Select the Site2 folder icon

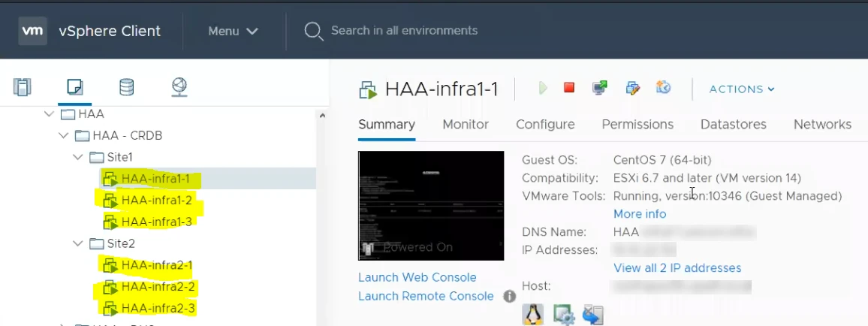[x=97, y=243]
